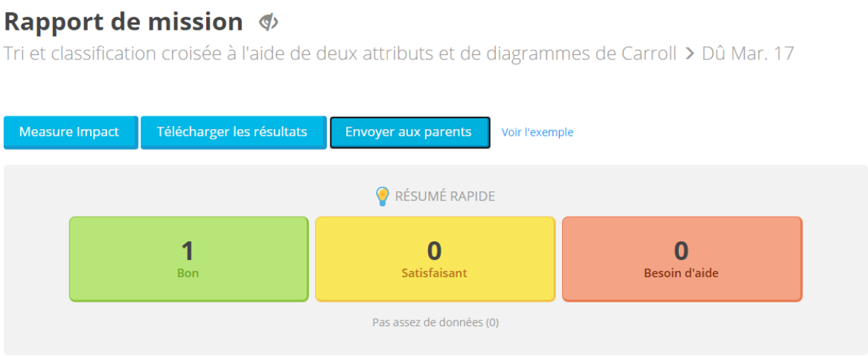The height and width of the screenshot is (356, 868).
Task: Click the Besoin d'aide label text
Action: [x=681, y=273]
